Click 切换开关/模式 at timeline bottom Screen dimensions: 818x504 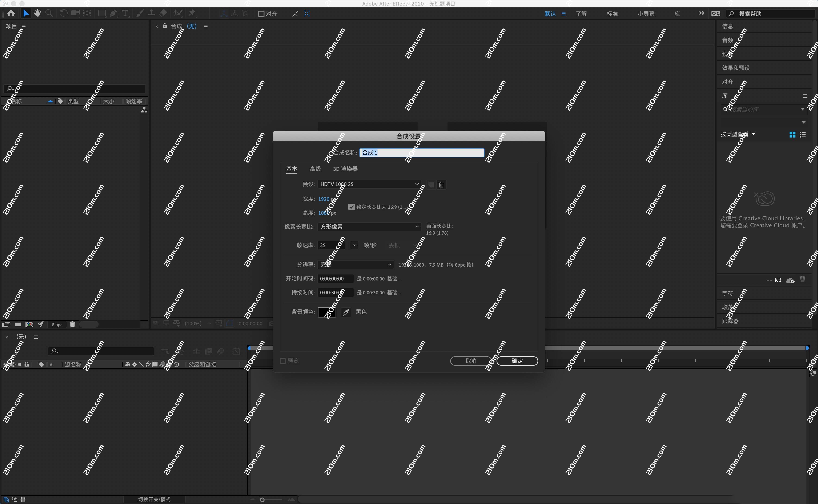click(x=154, y=499)
